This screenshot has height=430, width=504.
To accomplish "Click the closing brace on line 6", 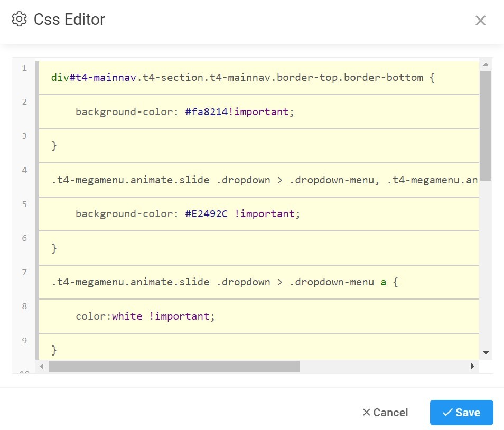I will point(54,248).
